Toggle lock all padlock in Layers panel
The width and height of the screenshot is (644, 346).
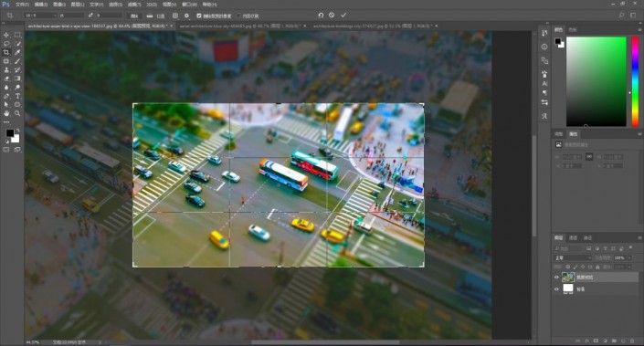pyautogui.click(x=597, y=267)
